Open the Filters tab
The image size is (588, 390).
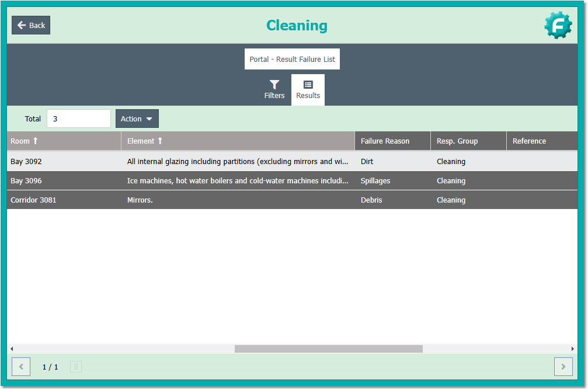pos(274,90)
